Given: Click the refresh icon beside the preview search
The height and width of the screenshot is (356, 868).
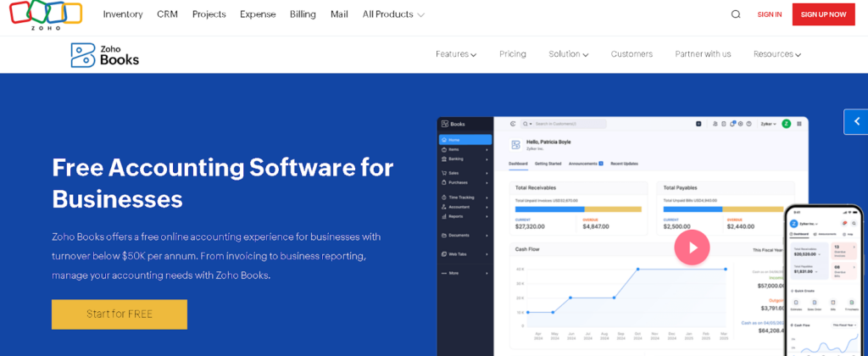Looking at the screenshot, I should (x=513, y=124).
